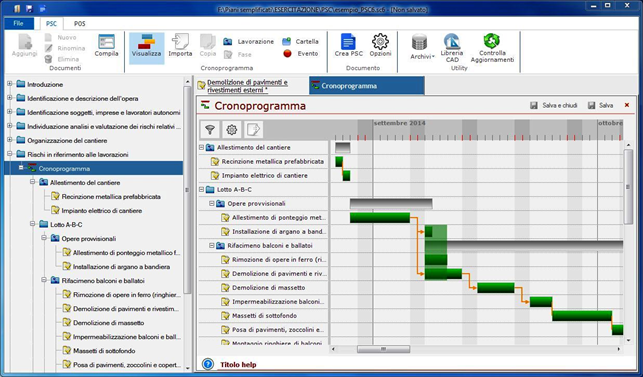Click the left tree scrollbar down arrow
Screen dimensions: 643x377
[187, 368]
